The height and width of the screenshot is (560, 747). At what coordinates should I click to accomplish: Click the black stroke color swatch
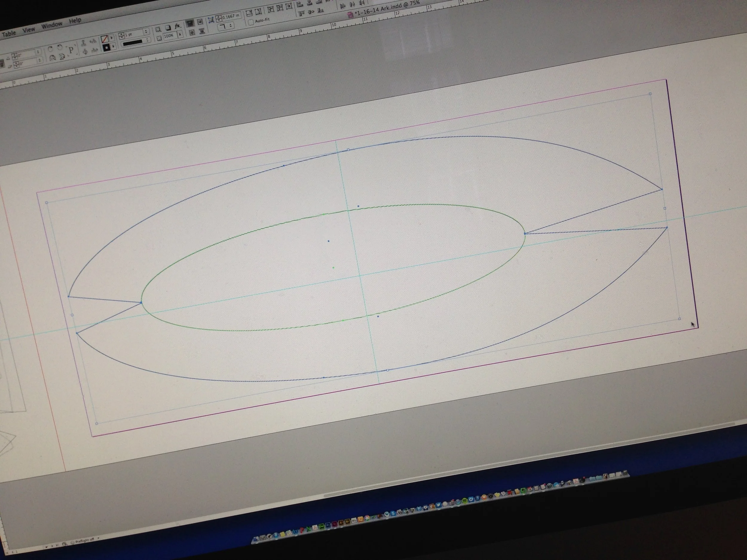tap(106, 47)
